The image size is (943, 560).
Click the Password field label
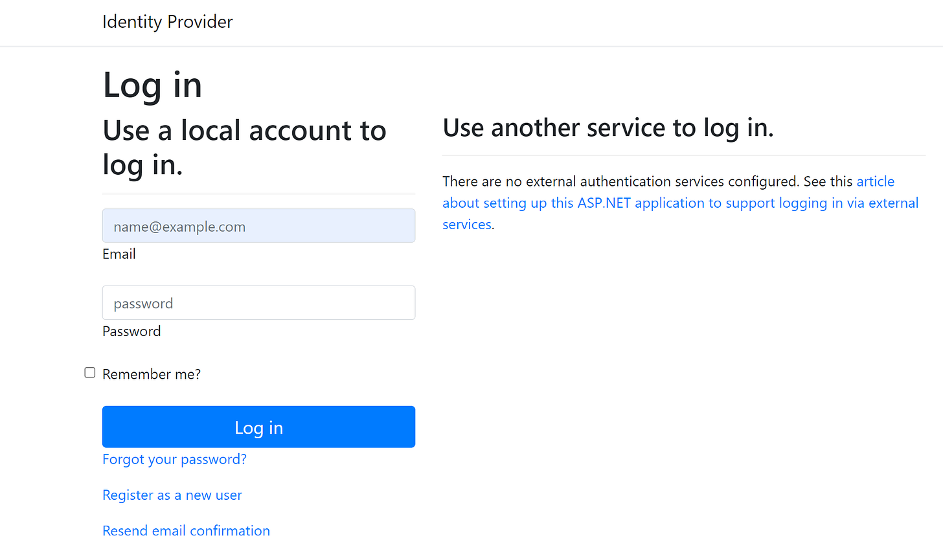click(131, 331)
